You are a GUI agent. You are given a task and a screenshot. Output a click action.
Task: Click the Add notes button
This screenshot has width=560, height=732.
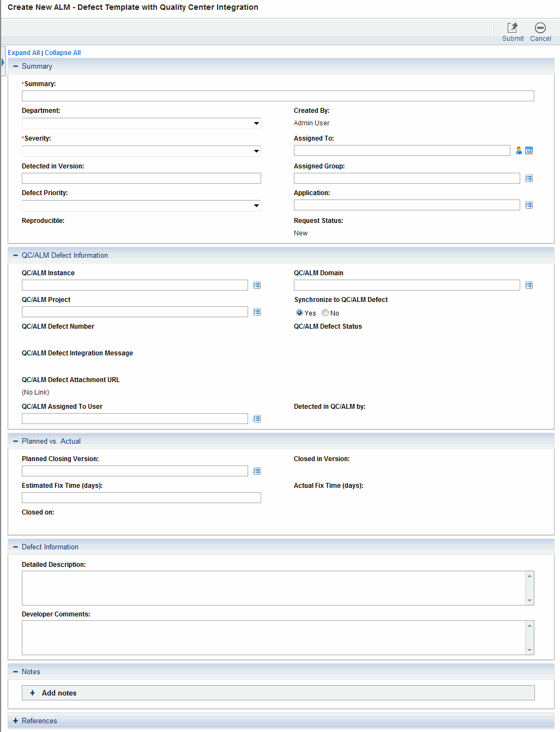click(x=59, y=693)
